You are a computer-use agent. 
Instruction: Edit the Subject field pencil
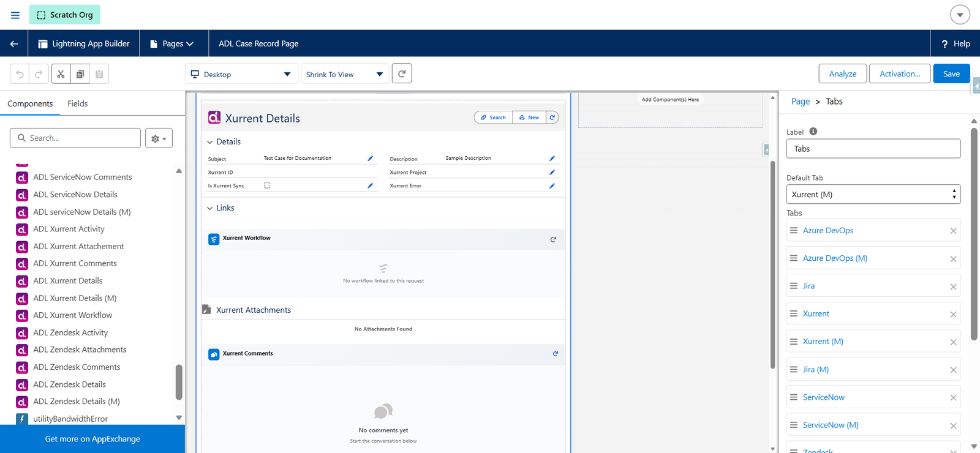coord(370,159)
